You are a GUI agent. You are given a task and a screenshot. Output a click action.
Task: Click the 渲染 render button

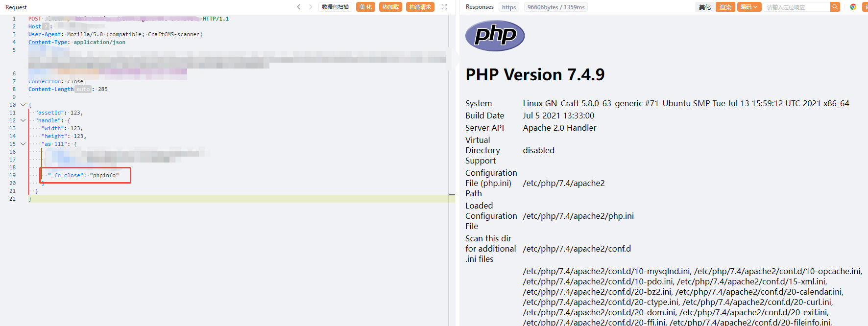pos(725,7)
